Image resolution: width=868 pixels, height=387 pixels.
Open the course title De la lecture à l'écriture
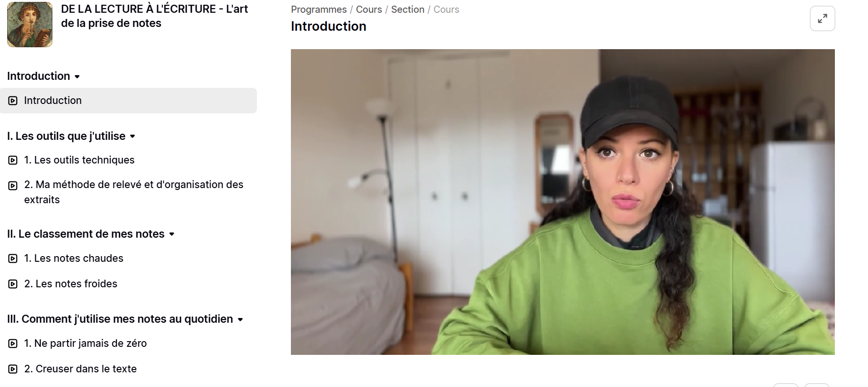154,16
